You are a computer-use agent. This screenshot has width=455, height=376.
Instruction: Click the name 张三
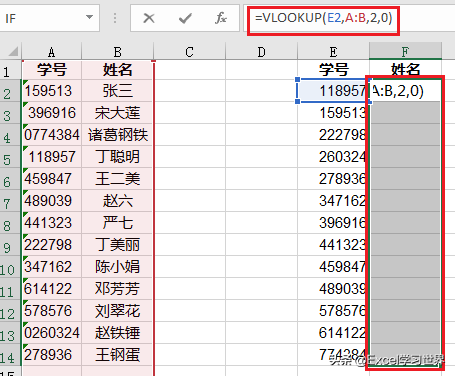118,91
